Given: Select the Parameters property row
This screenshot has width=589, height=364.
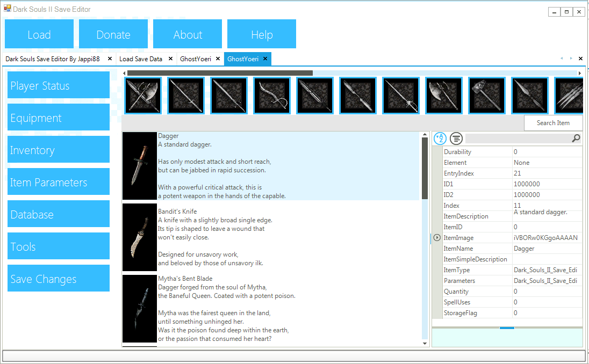Looking at the screenshot, I should pos(512,281).
